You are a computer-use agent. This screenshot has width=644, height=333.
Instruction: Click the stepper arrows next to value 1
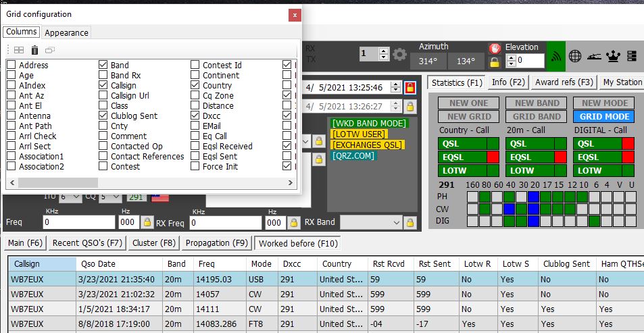(384, 54)
